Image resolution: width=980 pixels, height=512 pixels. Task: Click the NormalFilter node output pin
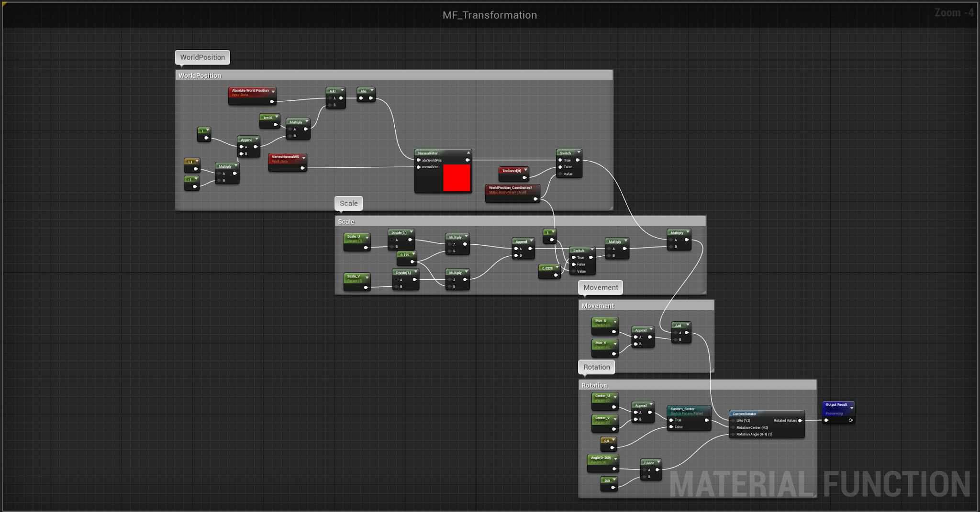(467, 160)
